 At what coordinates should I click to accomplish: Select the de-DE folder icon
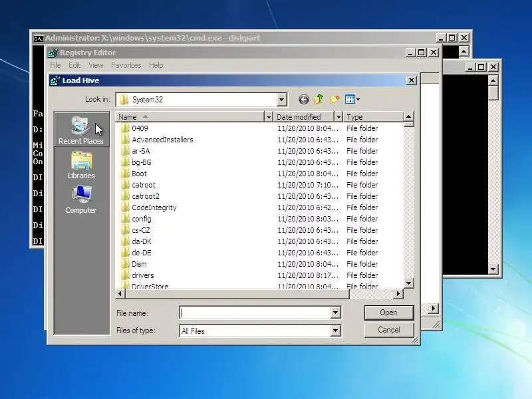[125, 253]
